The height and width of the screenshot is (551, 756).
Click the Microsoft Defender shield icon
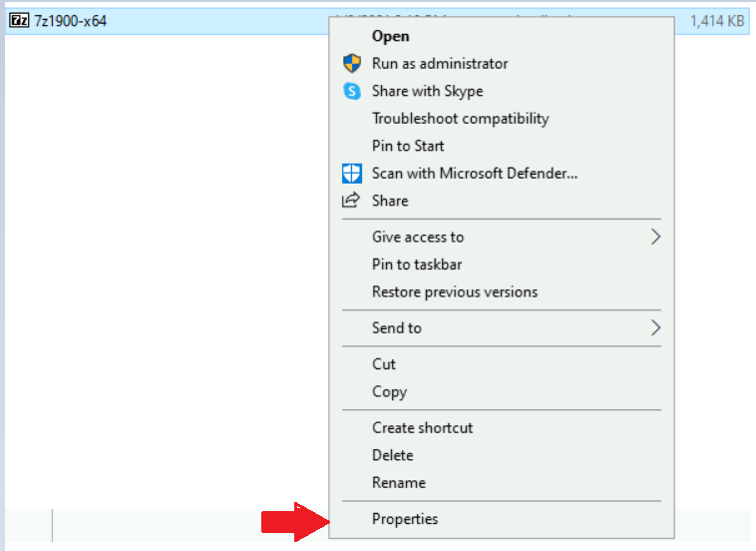[351, 173]
